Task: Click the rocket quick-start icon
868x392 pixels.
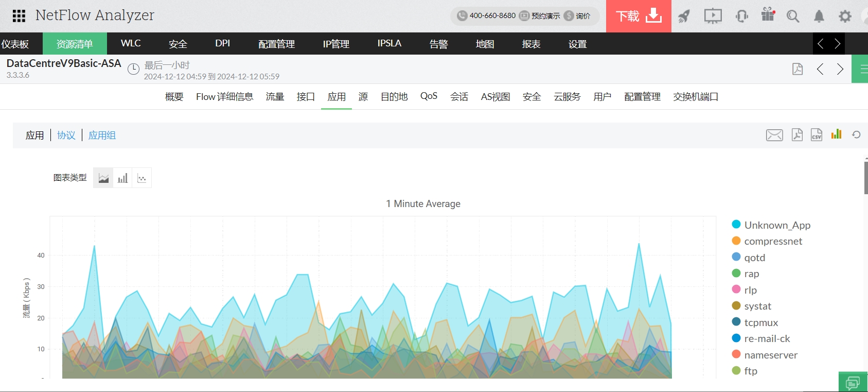Action: coord(684,16)
